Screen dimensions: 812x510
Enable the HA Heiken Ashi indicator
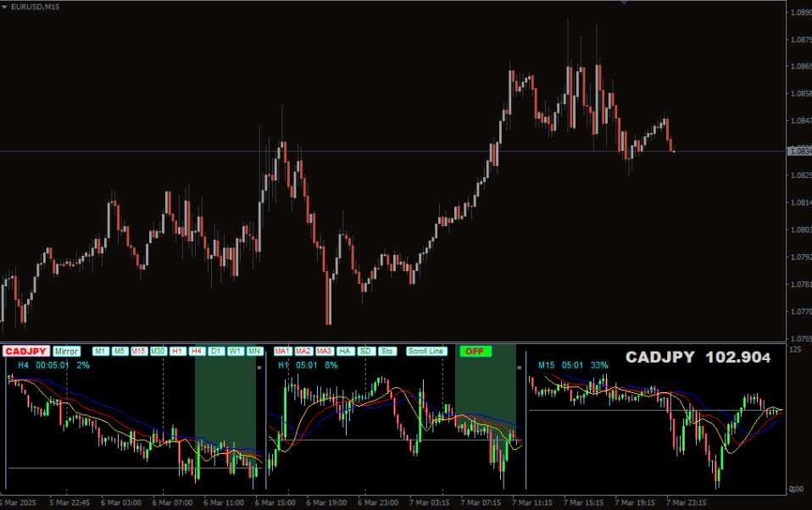[x=345, y=351]
